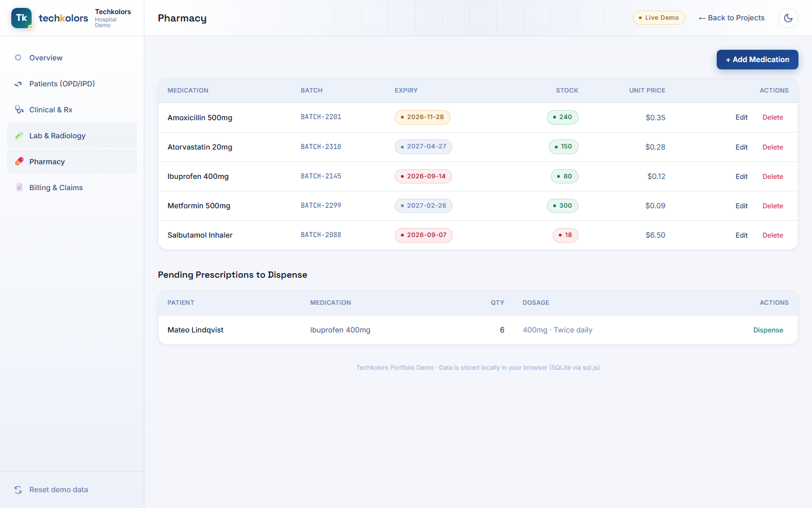Click the stock badge showing 80
This screenshot has height=508, width=812.
point(564,176)
